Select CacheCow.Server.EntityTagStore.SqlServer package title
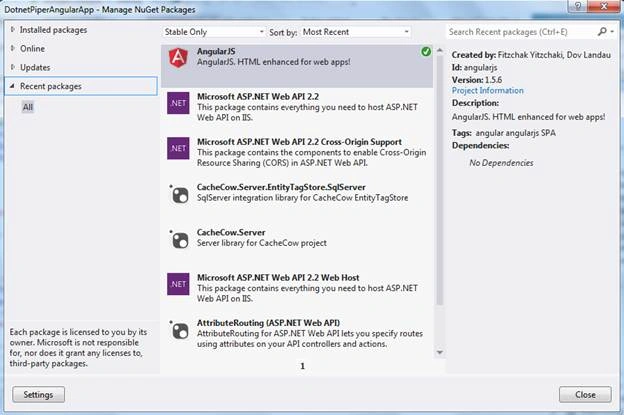Image resolution: width=624 pixels, height=415 pixels. click(281, 187)
